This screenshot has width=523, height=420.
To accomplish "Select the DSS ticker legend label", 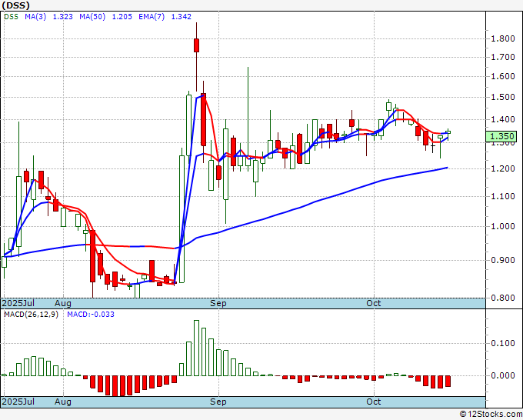I will pyautogui.click(x=11, y=16).
